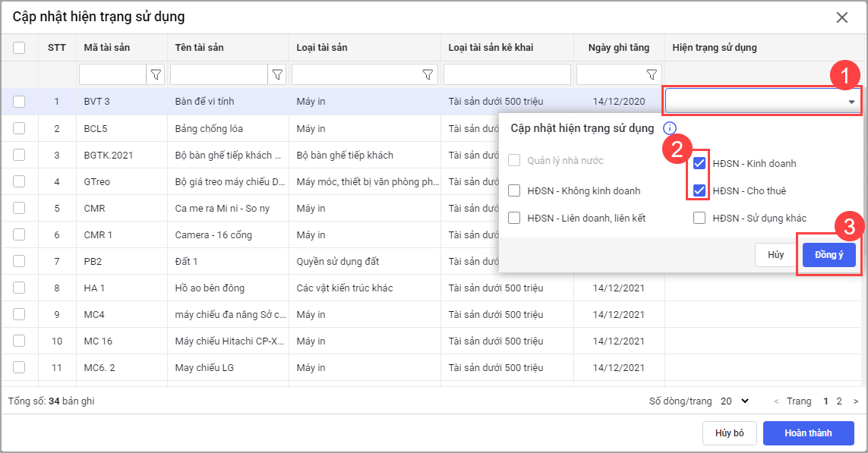Expand the Số dòng/trang page size dropdown

click(x=734, y=401)
